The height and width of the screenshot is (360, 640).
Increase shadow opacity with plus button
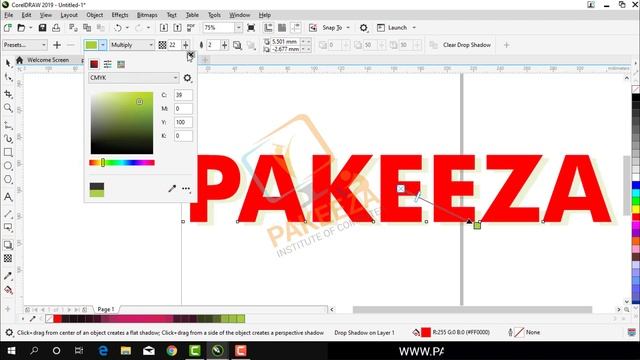pyautogui.click(x=186, y=45)
